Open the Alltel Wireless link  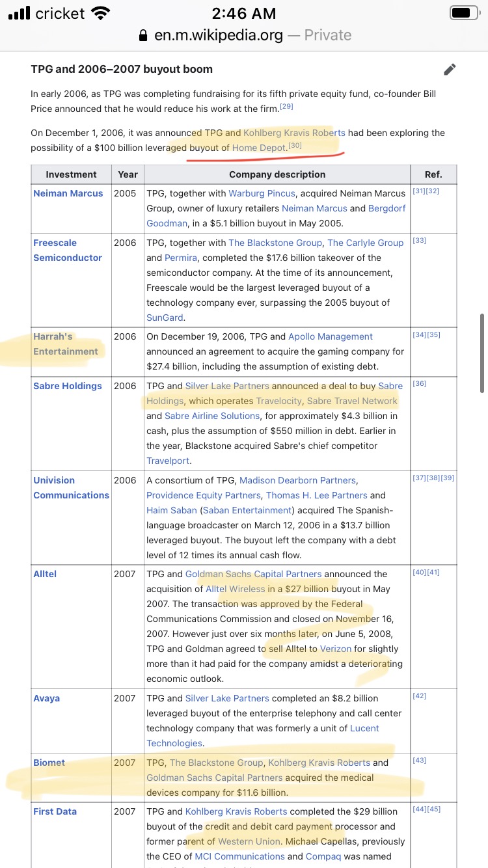click(236, 589)
